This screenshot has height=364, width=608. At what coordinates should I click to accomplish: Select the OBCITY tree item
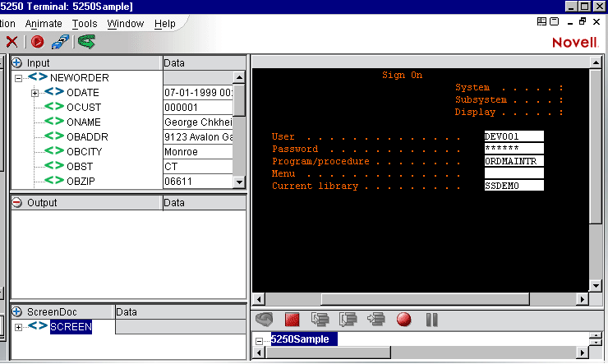click(84, 151)
